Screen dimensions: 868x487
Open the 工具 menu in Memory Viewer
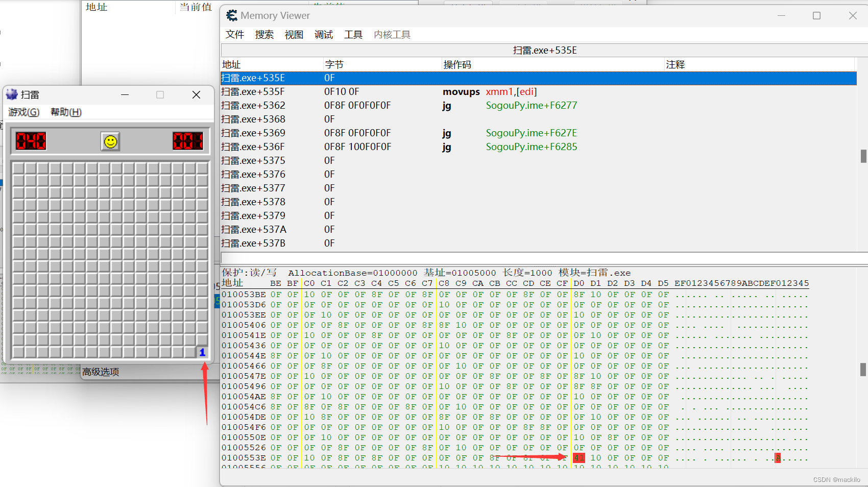(x=353, y=35)
